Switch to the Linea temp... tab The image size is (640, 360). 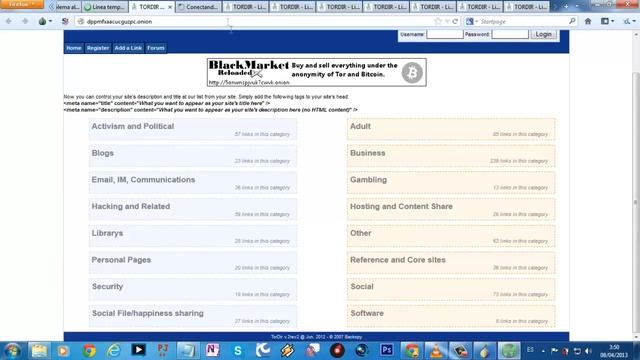pos(105,7)
